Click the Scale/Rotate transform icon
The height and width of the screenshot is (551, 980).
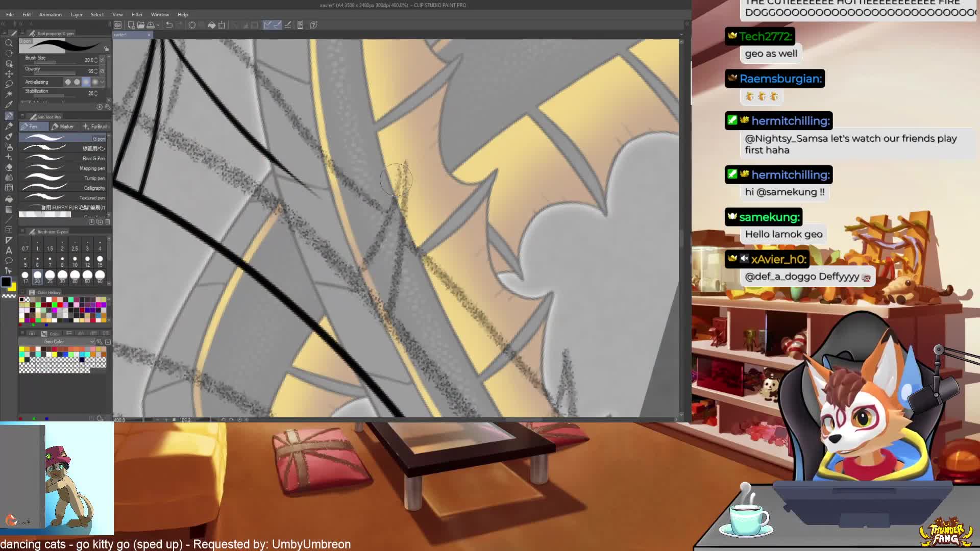pos(222,25)
